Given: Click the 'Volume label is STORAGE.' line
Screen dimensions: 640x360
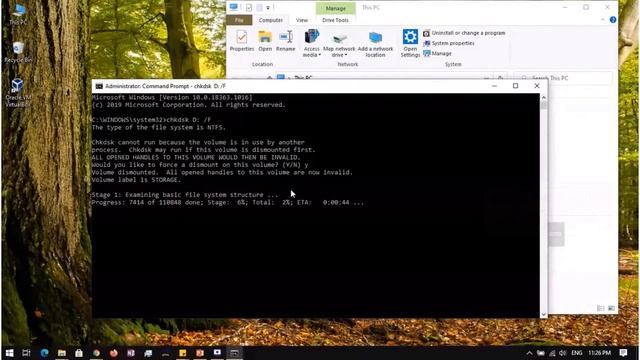Looking at the screenshot, I should pyautogui.click(x=136, y=180).
